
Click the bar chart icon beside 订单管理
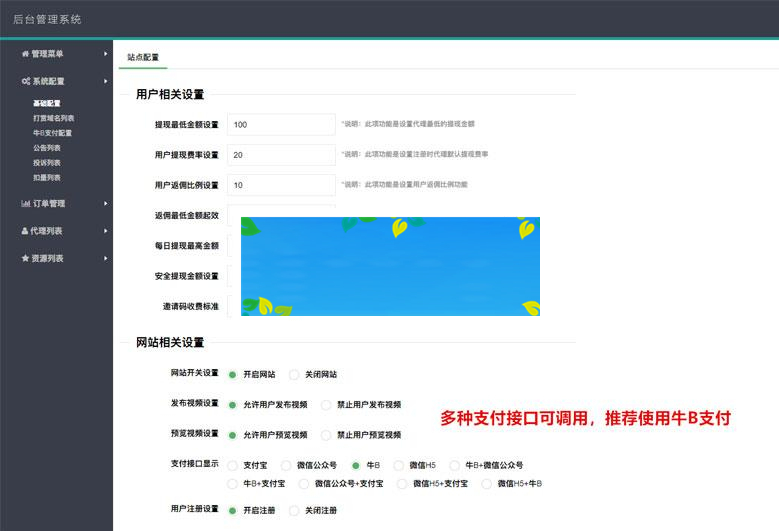(25, 204)
